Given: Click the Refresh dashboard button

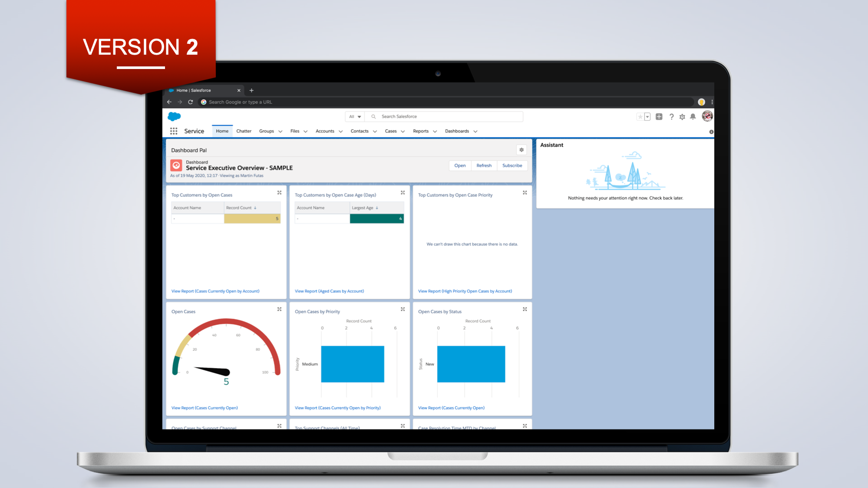Looking at the screenshot, I should (x=484, y=165).
